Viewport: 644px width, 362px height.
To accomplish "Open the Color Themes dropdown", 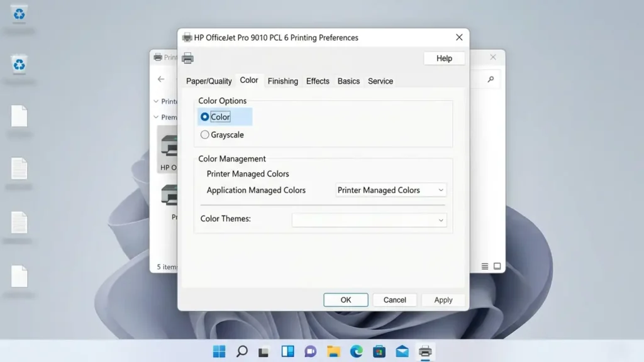I will tap(369, 220).
